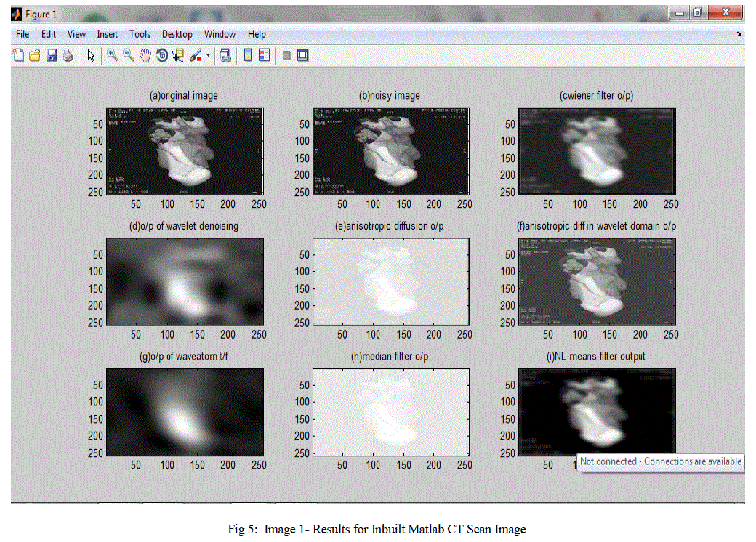Viewport: 756px width, 542px height.
Task: Click the Insert Legend toolbar button
Action: pos(264,55)
